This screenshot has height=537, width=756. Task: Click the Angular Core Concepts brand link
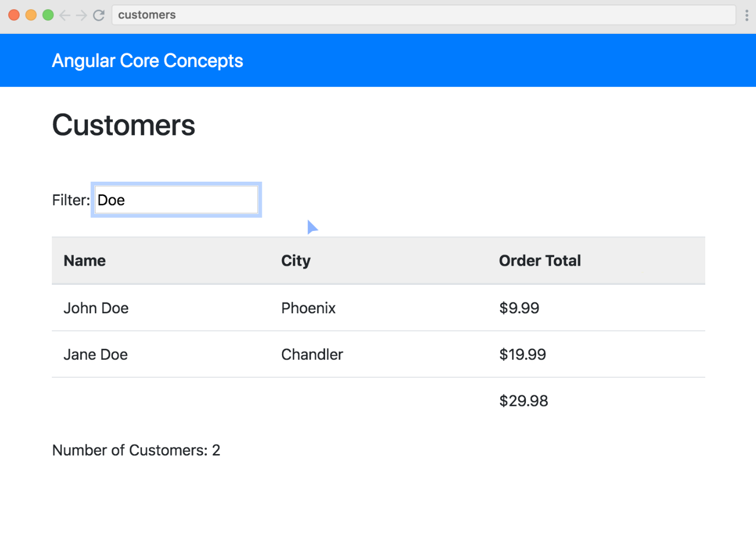pos(147,61)
